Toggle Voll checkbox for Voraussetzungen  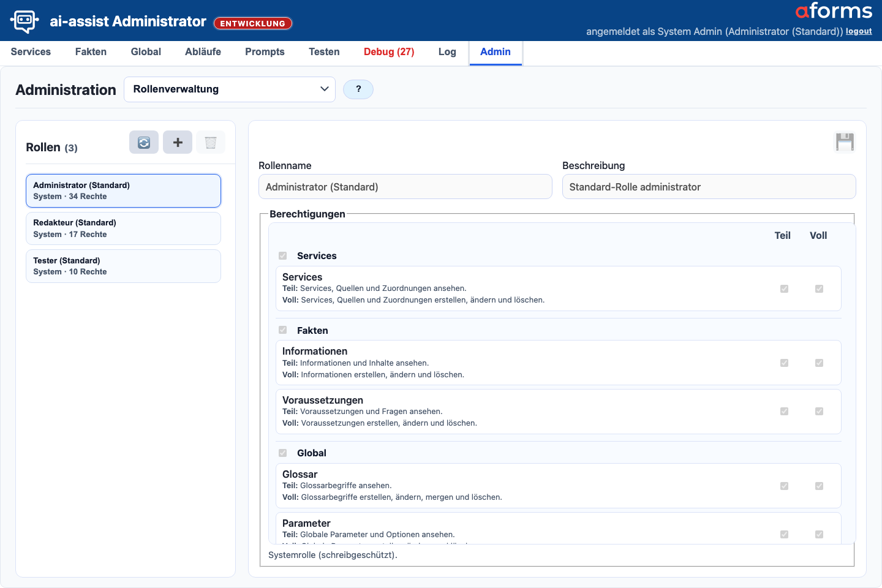(819, 412)
